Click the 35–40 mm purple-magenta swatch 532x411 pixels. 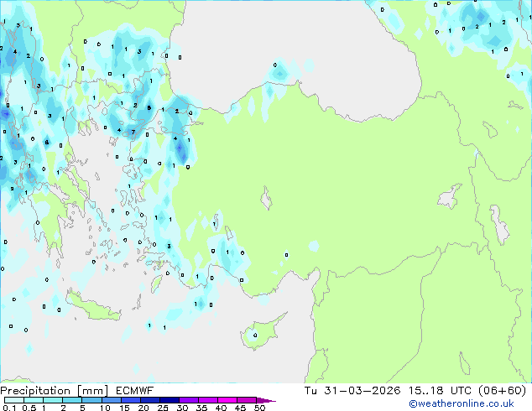[207, 400]
